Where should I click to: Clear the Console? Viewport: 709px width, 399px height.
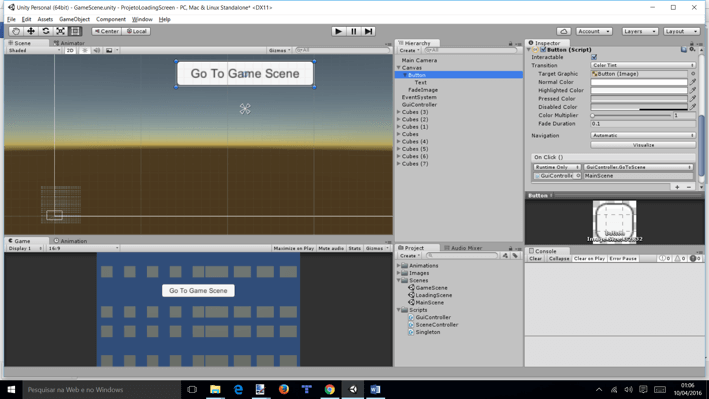pyautogui.click(x=535, y=259)
